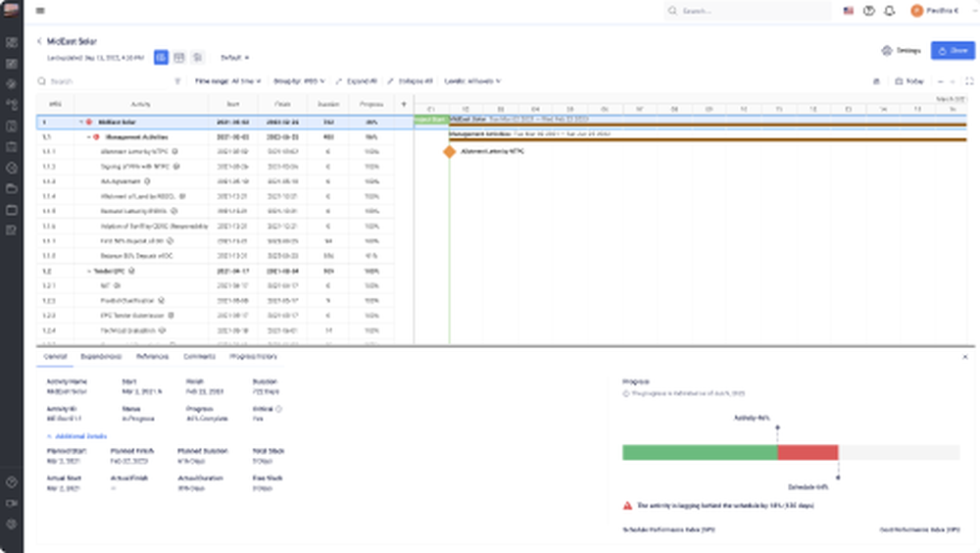Open the References tab
This screenshot has height=553, width=980.
pos(153,357)
